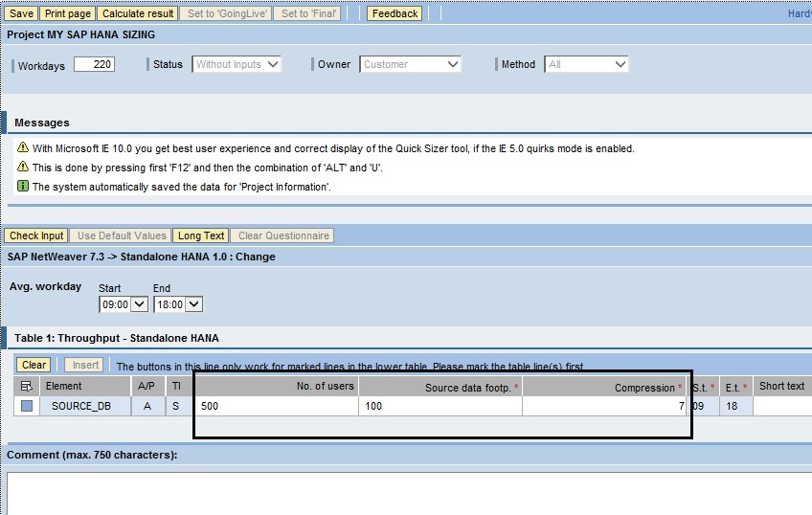Open the End time dropdown

178,304
